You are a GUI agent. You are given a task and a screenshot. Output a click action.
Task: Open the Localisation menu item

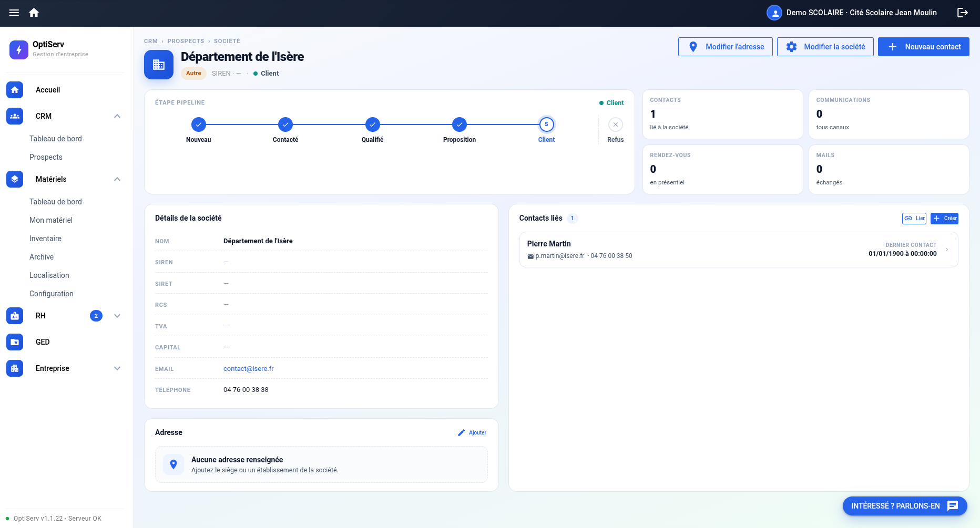pyautogui.click(x=49, y=275)
